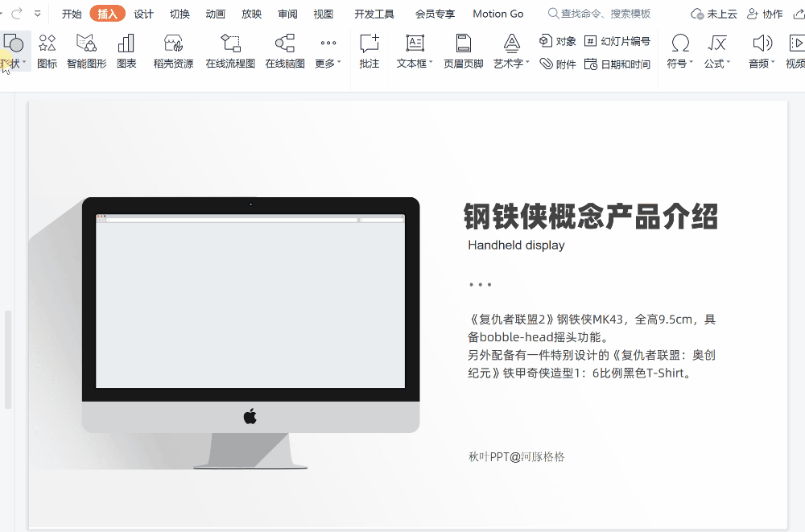Open the 视图 view tab
The width and height of the screenshot is (805, 532).
[323, 14]
